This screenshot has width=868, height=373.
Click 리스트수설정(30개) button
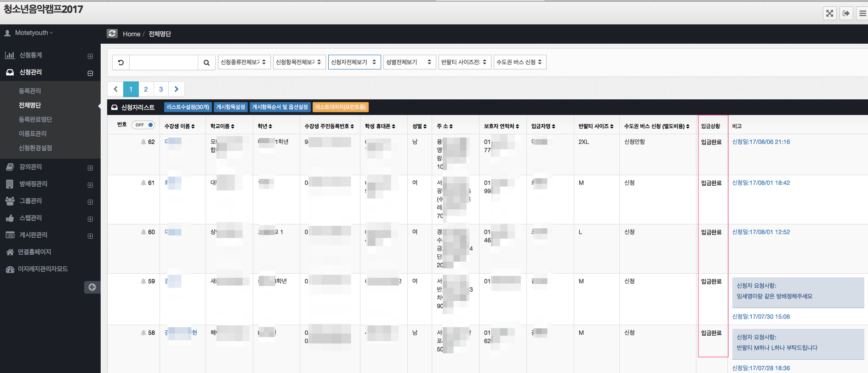click(x=188, y=107)
